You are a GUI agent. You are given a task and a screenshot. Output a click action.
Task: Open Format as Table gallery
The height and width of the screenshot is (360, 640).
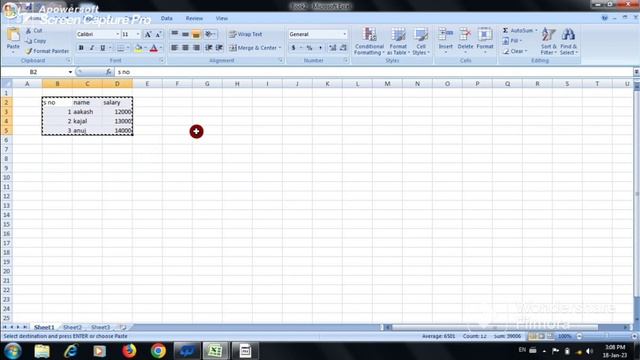[398, 41]
